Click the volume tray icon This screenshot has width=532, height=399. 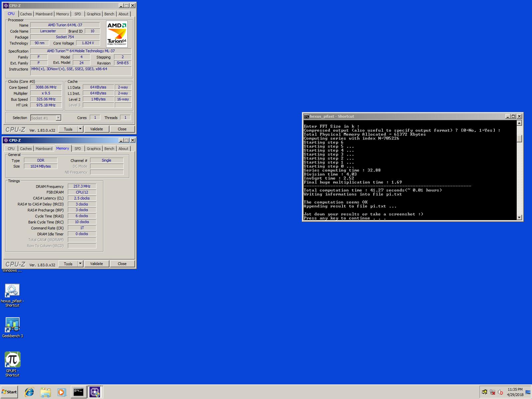pos(500,392)
